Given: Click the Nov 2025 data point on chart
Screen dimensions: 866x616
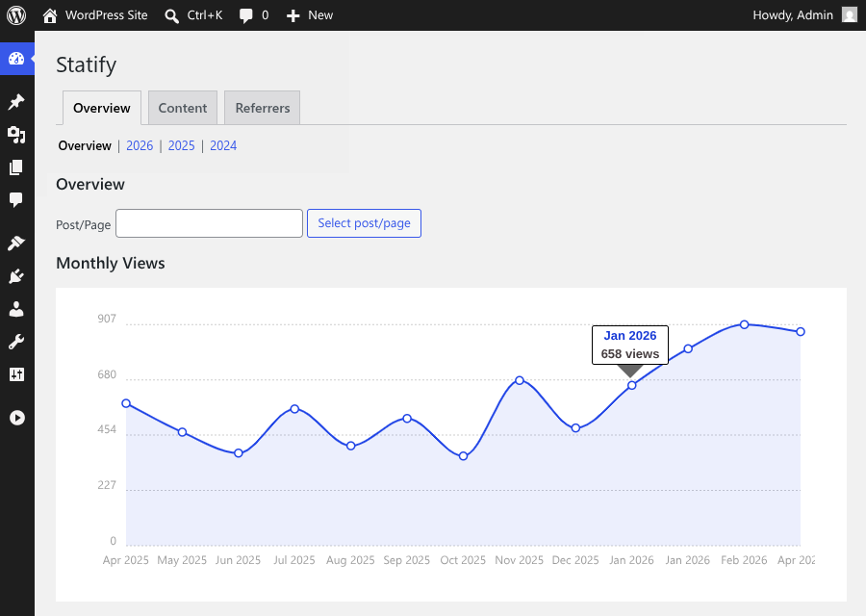Looking at the screenshot, I should click(520, 380).
